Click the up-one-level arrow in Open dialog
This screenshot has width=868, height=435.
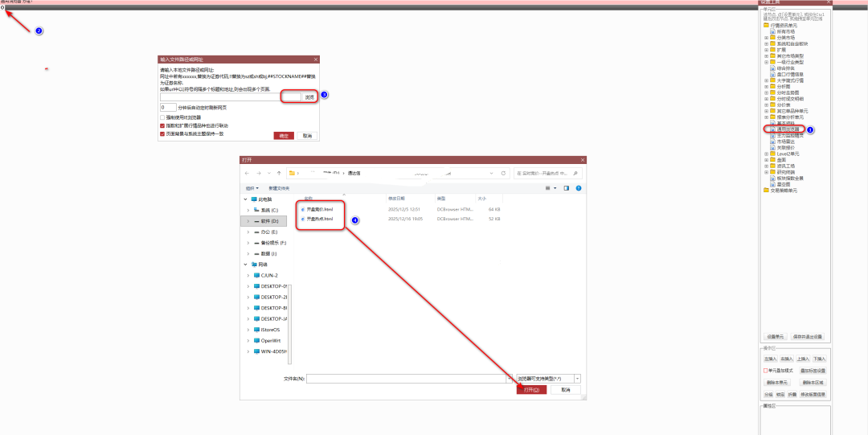(x=279, y=173)
